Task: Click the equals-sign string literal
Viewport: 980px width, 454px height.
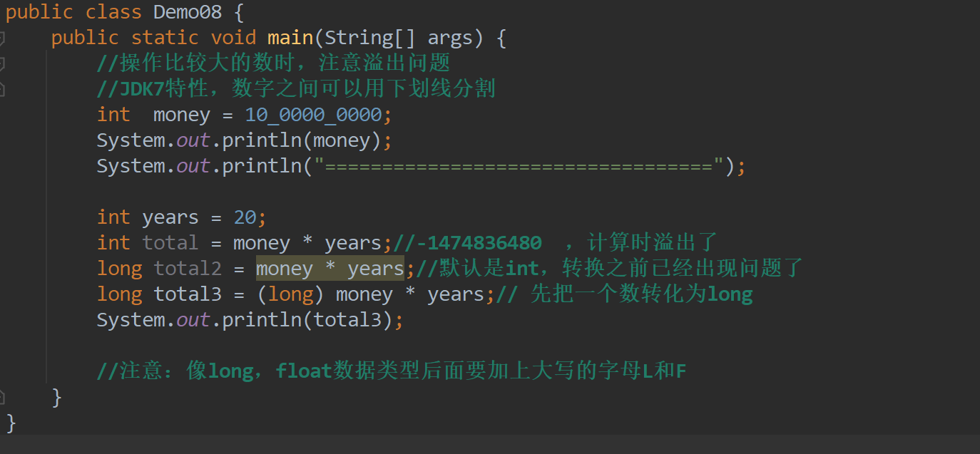Action: 519,166
